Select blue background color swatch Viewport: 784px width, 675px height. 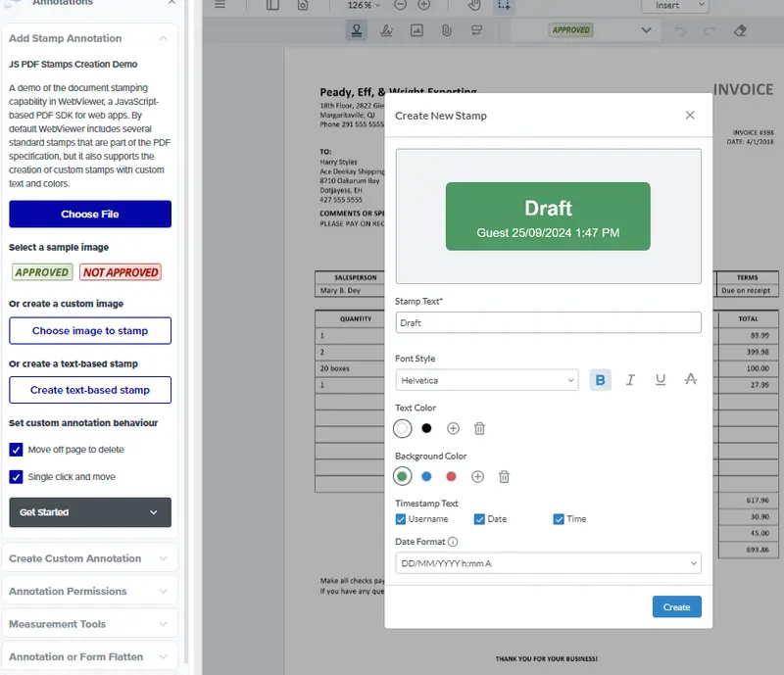click(426, 476)
